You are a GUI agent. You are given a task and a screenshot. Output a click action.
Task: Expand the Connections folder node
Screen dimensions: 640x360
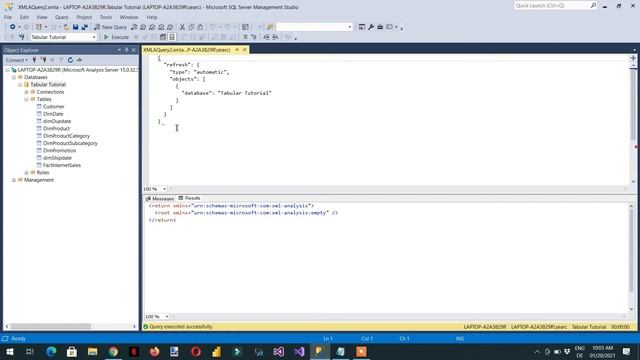pos(27,92)
